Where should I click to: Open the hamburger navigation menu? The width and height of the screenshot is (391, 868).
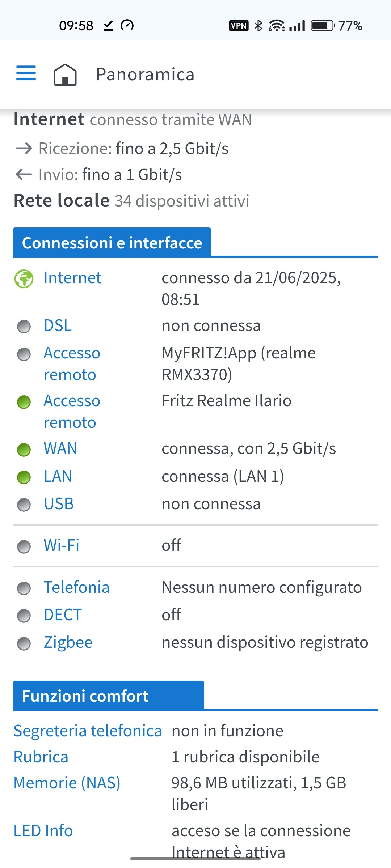pos(26,73)
